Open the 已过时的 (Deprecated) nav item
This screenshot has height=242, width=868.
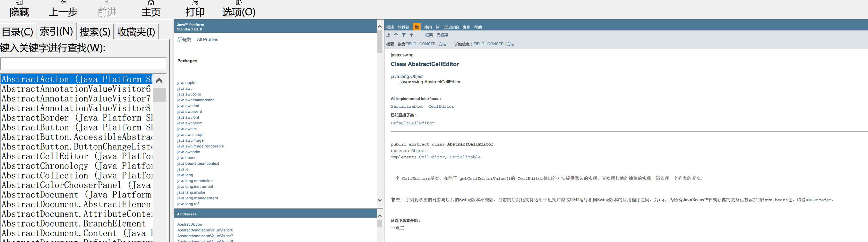[x=451, y=27]
